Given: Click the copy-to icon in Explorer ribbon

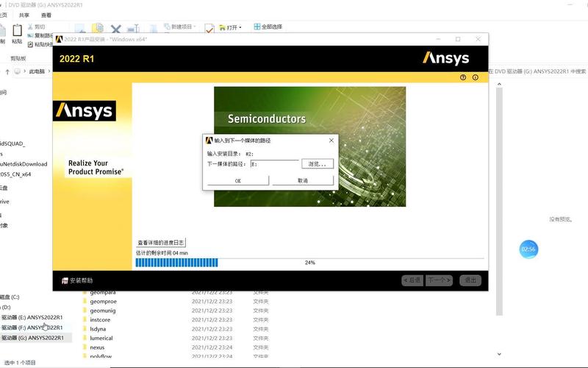Looking at the screenshot, I should tap(98, 28).
